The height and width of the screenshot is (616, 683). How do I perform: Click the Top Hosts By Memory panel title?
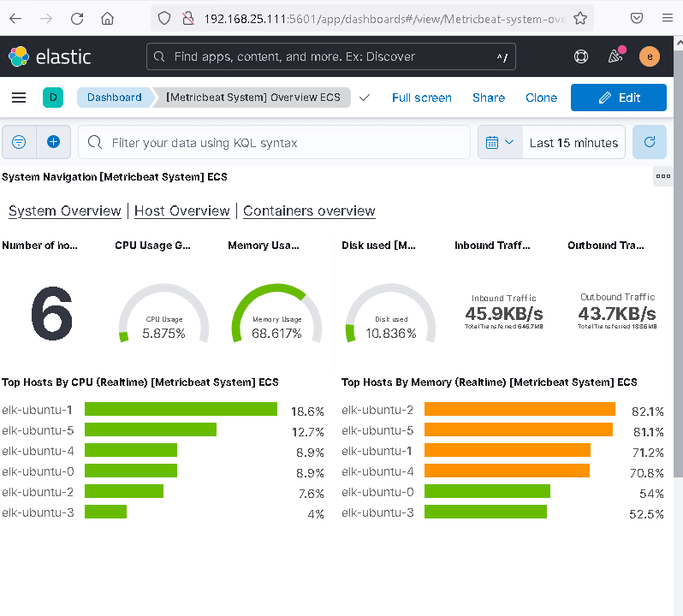coord(490,382)
